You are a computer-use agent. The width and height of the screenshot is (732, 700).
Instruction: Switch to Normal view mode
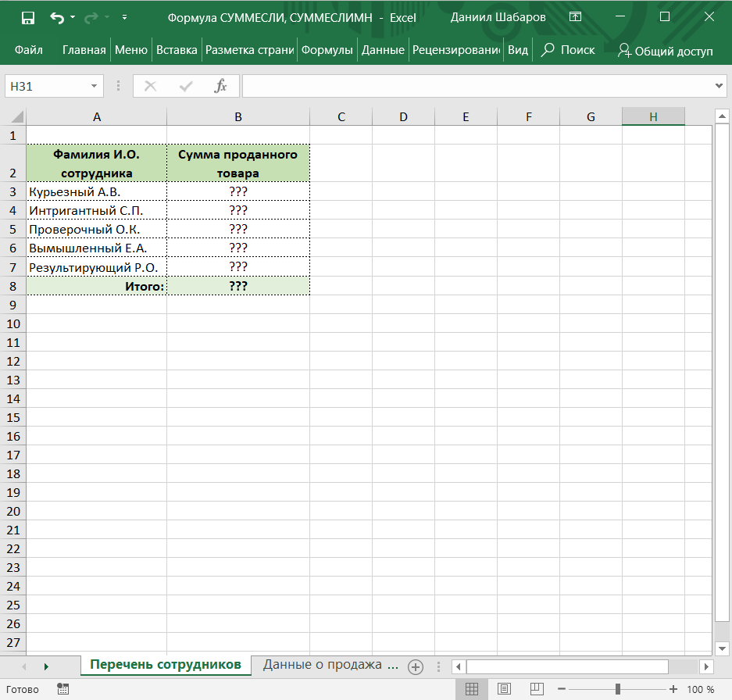[472, 689]
